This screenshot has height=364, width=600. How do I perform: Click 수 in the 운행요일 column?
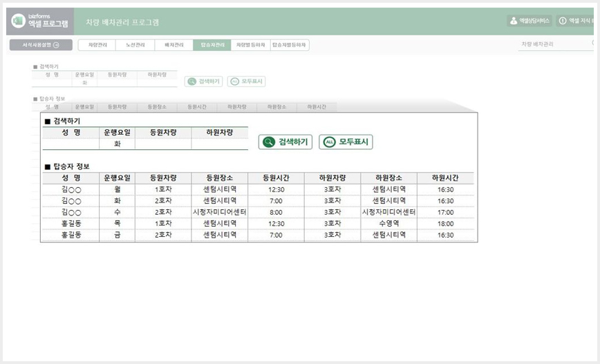[117, 212]
